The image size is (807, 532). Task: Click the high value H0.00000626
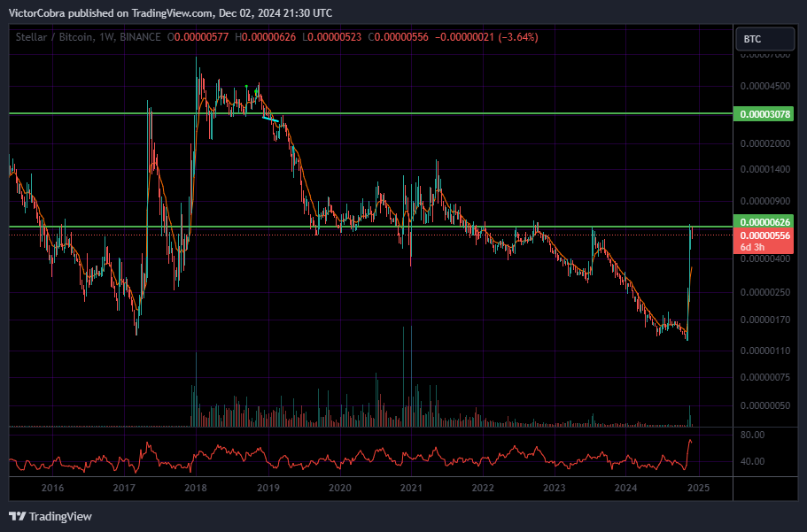pyautogui.click(x=265, y=37)
